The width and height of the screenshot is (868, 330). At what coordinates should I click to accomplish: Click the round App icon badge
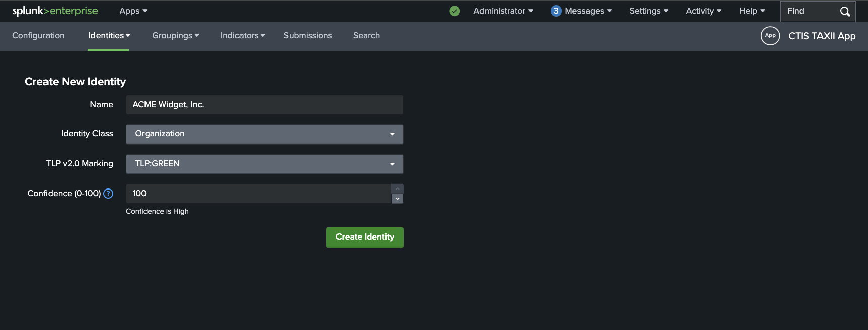770,36
